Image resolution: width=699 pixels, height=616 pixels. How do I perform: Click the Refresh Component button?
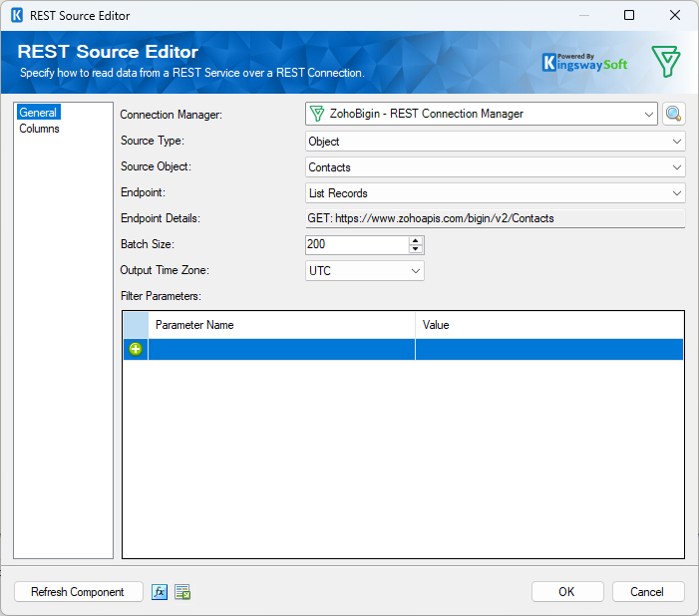tap(78, 592)
